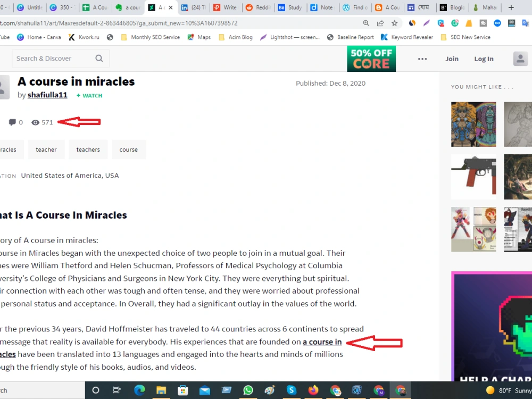Image resolution: width=532 pixels, height=399 pixels.
Task: Close the active DeviantArt browser tab
Action: coord(171,7)
